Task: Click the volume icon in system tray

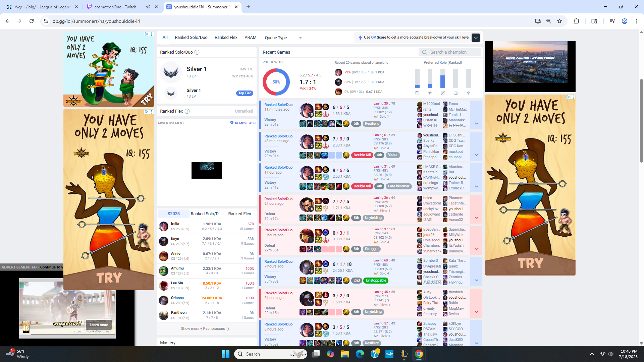Action: coord(610,354)
